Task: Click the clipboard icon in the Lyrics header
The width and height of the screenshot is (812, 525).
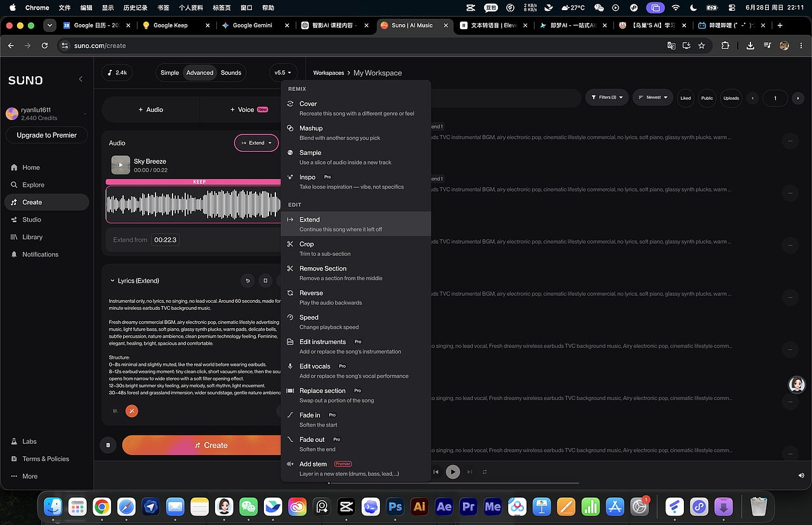Action: pyautogui.click(x=265, y=281)
